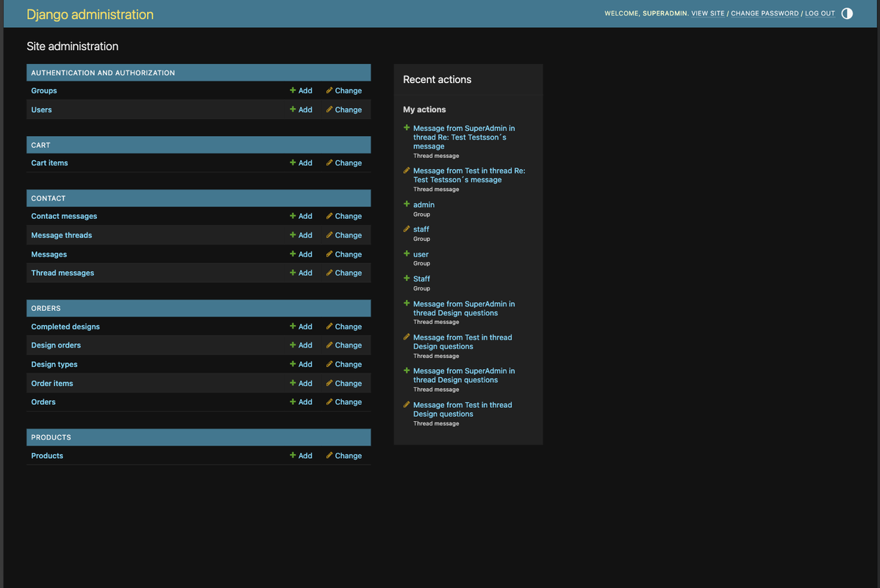Screen dimensions: 880x588
Task: Click Change for Orders row
Action: pos(343,402)
